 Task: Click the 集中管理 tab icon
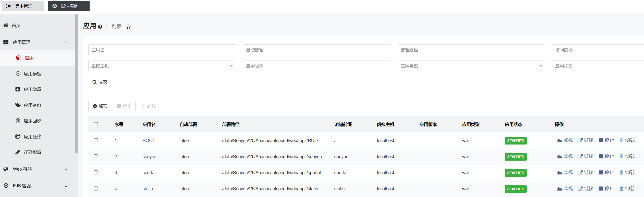(9, 6)
